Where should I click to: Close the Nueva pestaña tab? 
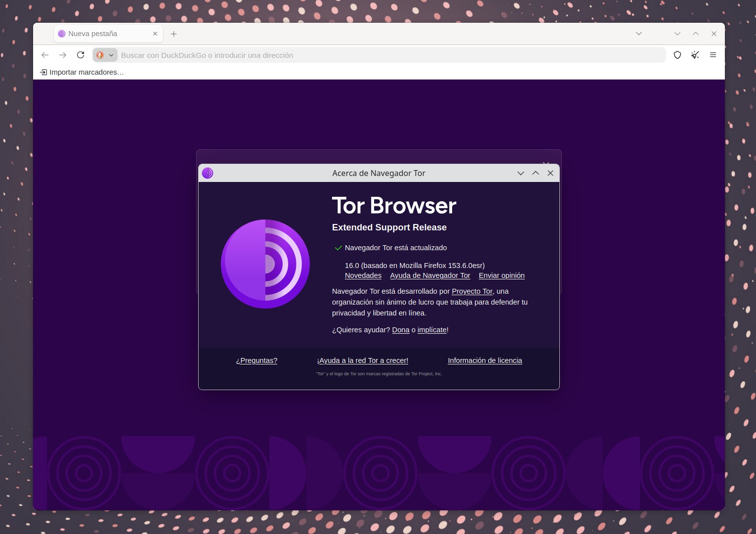pyautogui.click(x=155, y=34)
